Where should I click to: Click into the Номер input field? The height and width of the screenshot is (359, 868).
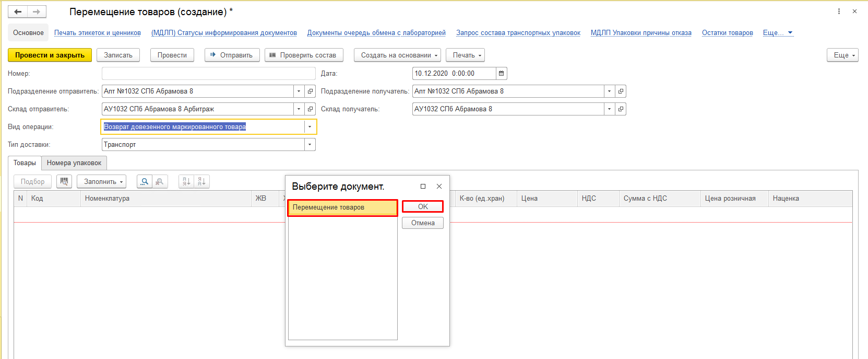point(209,74)
